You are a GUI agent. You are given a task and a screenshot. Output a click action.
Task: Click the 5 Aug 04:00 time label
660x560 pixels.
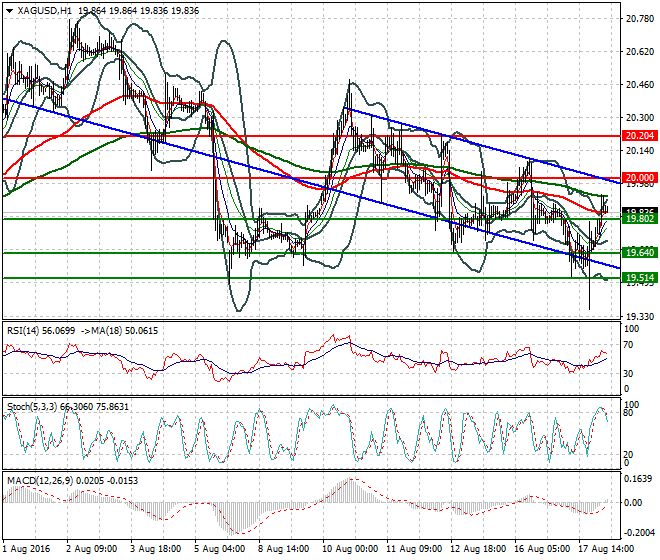pyautogui.click(x=219, y=549)
